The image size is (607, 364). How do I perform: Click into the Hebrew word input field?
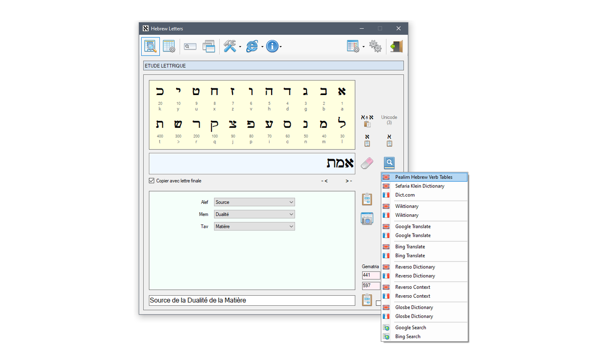(x=252, y=163)
